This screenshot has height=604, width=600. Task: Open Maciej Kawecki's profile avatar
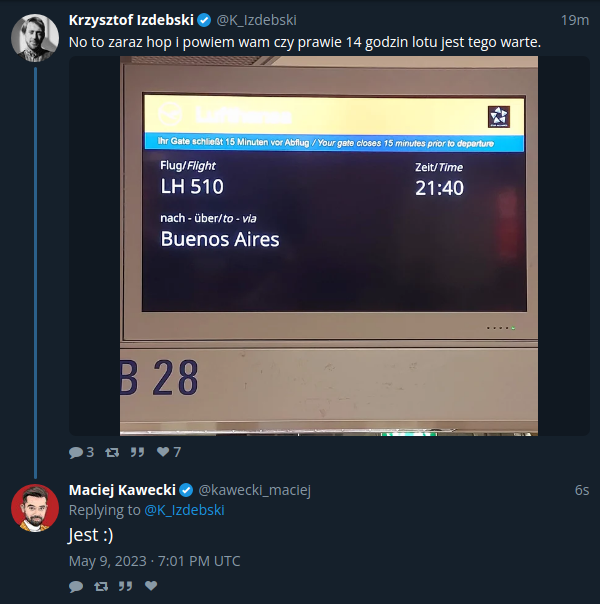35,508
